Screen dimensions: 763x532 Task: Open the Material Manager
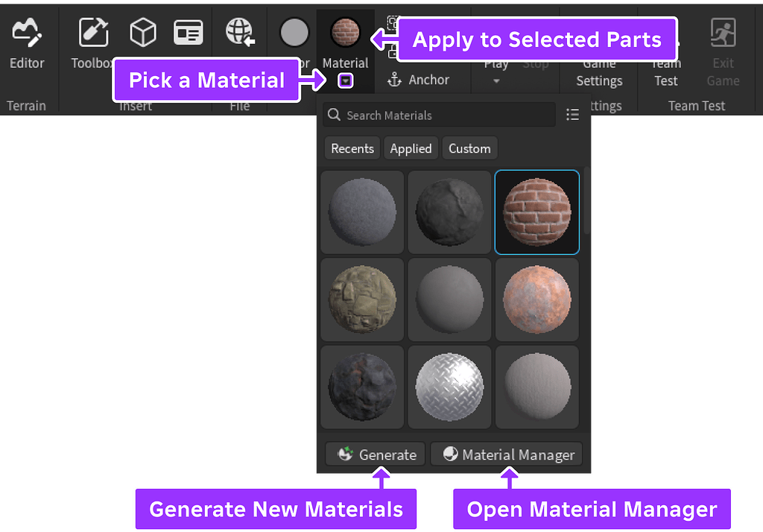point(507,454)
